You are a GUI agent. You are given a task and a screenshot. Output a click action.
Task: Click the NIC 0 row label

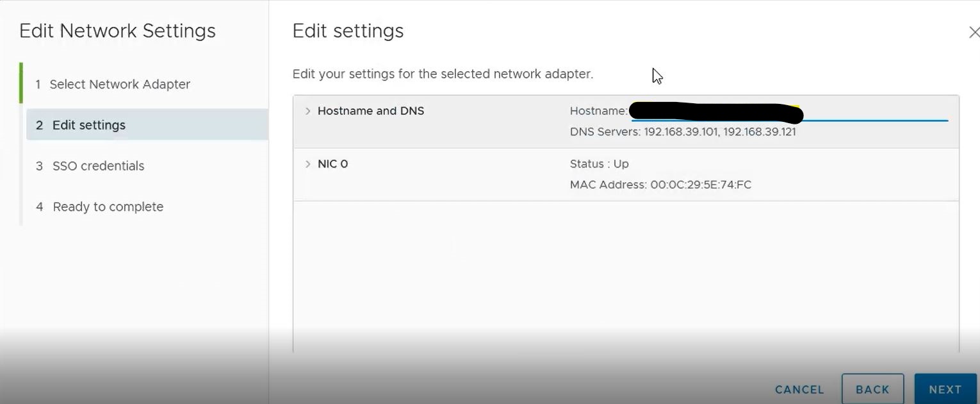[x=332, y=164]
